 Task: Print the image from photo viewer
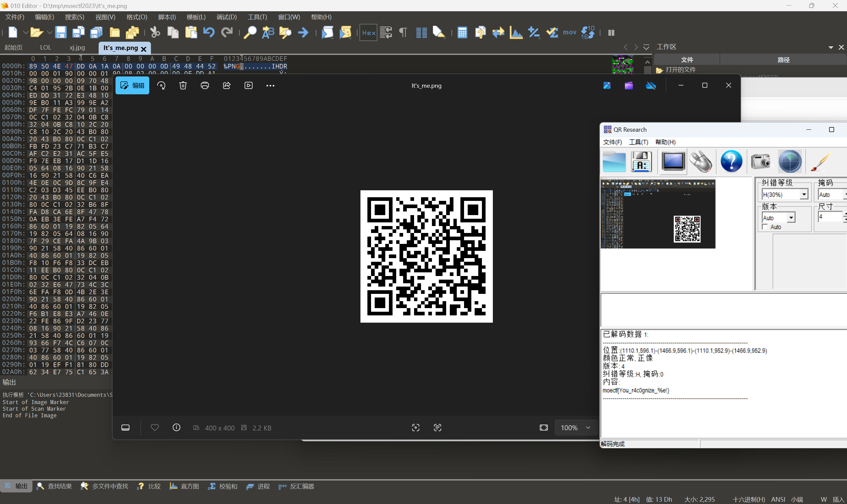pos(205,86)
